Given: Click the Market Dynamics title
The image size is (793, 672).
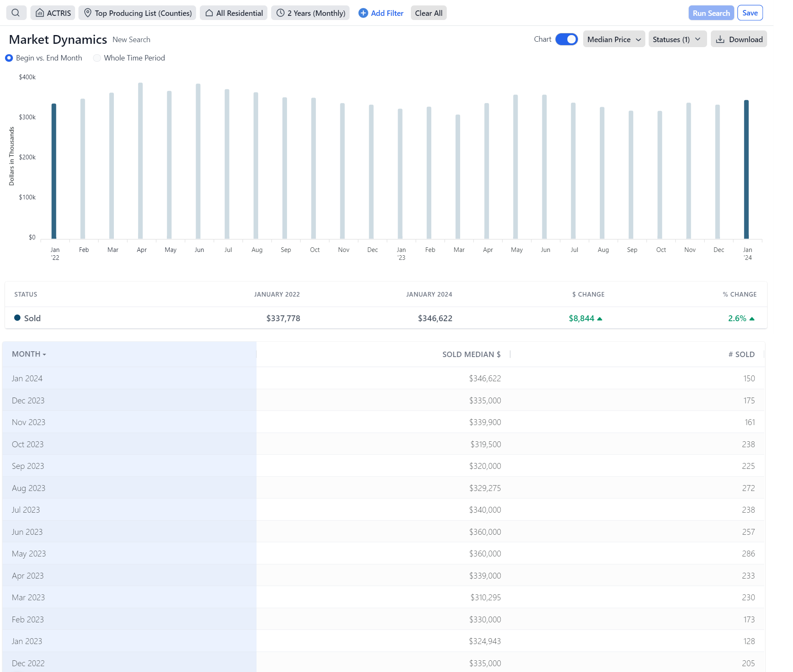Looking at the screenshot, I should pos(58,40).
